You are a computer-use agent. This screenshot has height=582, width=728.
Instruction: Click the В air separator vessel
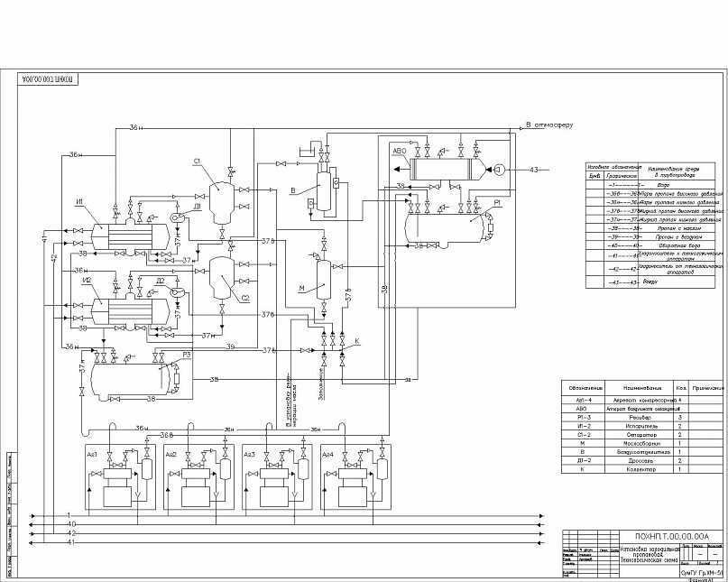pyautogui.click(x=324, y=188)
